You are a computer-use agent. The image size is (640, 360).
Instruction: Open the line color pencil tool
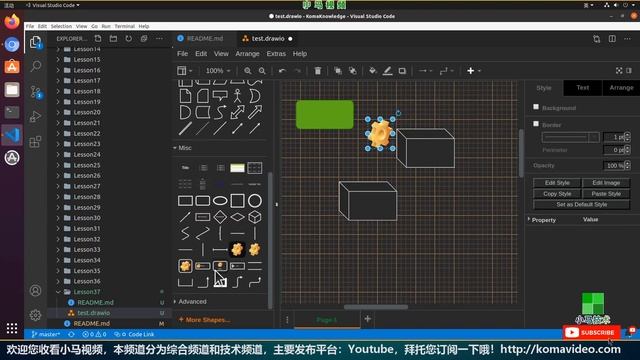(x=387, y=71)
